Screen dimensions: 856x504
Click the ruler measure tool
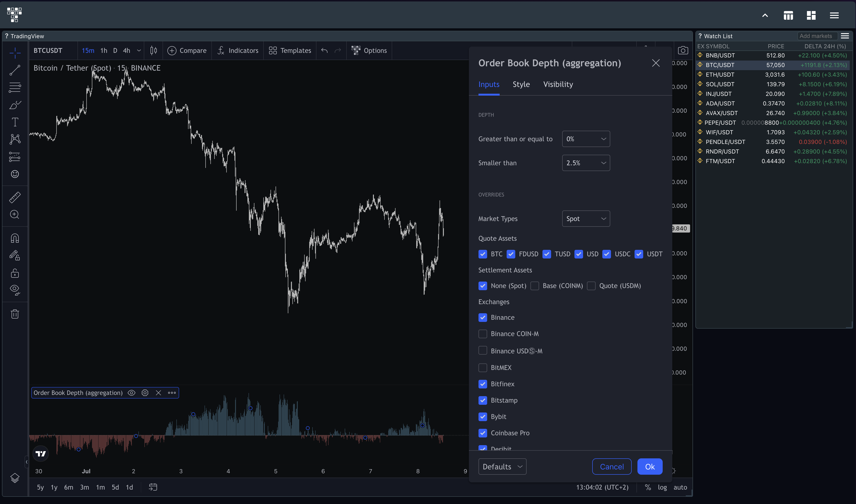click(15, 197)
